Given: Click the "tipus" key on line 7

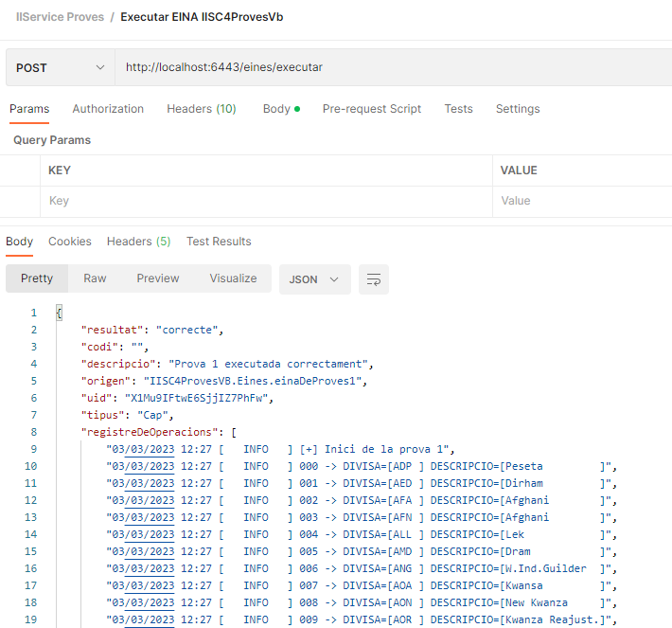Looking at the screenshot, I should pos(103,415).
